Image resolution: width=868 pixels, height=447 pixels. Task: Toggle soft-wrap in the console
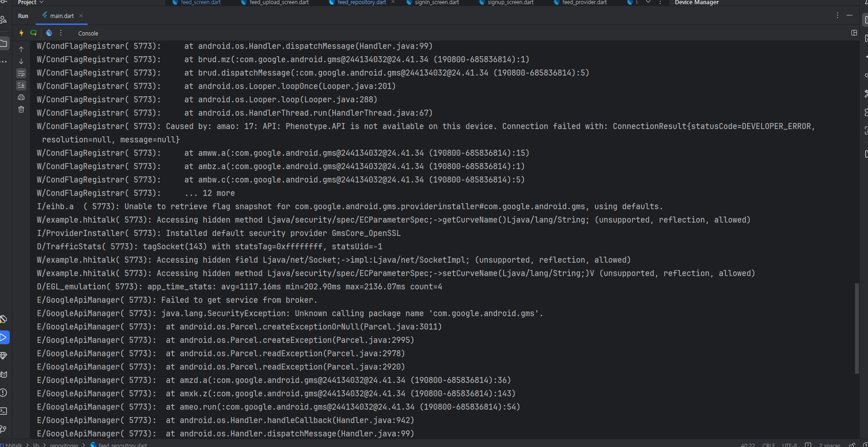click(21, 73)
